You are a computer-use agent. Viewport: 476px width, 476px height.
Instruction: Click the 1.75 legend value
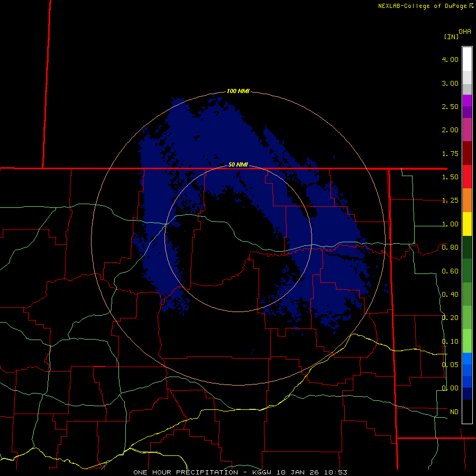click(450, 153)
